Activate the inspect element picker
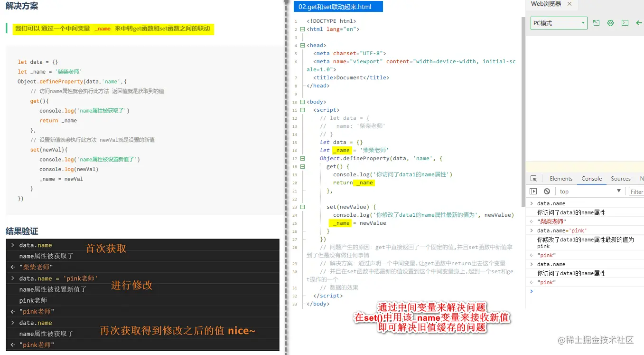 (x=534, y=179)
